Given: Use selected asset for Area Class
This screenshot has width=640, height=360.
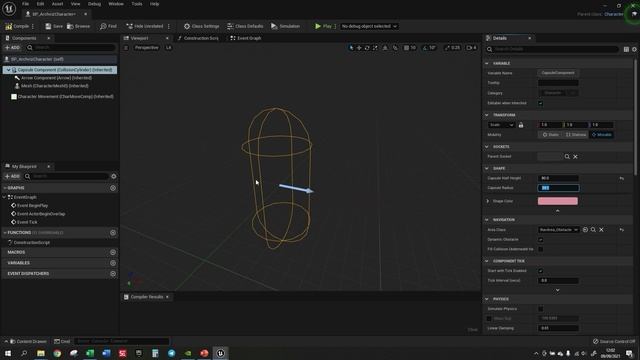Looking at the screenshot, I should (585, 230).
